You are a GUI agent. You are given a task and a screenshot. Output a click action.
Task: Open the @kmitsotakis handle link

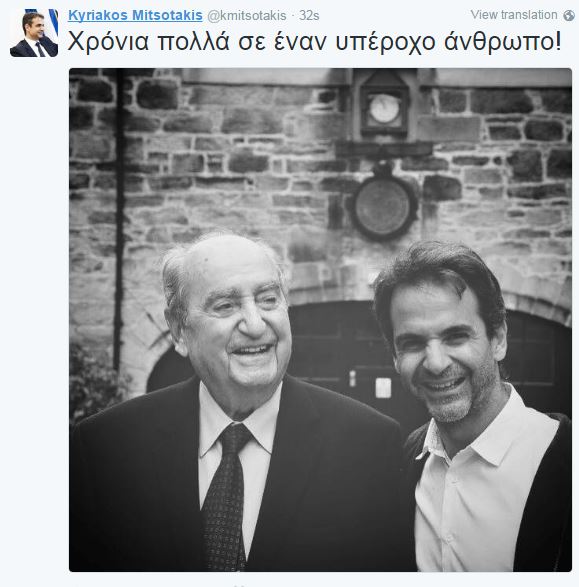(247, 16)
